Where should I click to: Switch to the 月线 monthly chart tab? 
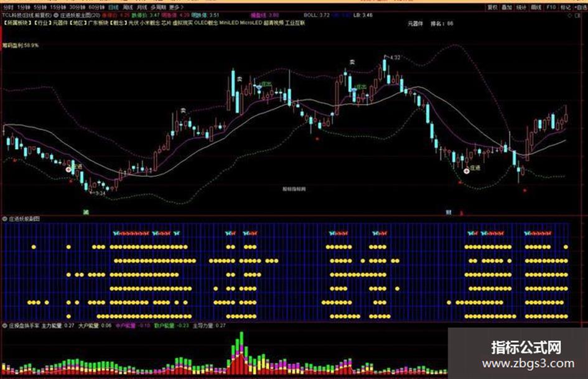coord(142,7)
